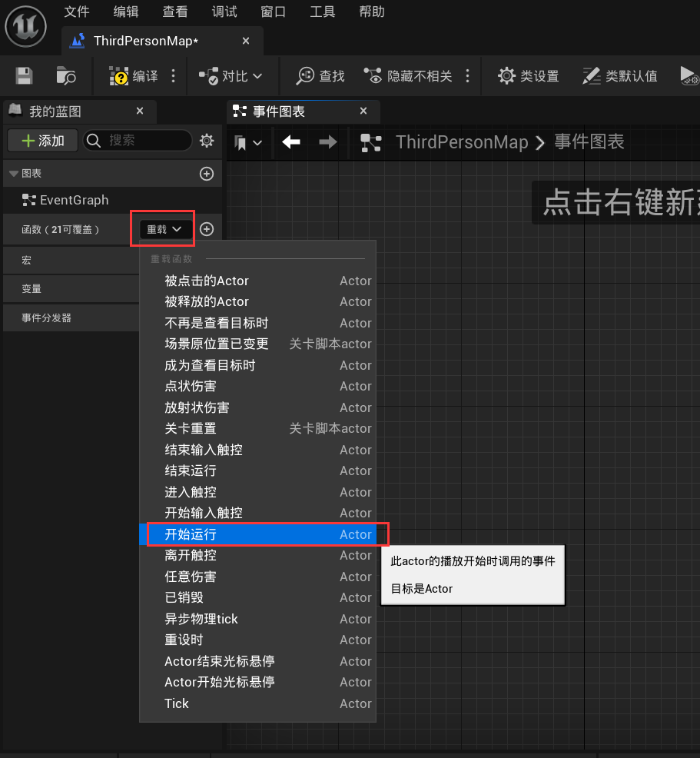Open the 帮助 menu
Viewport: 700px width, 758px height.
[371, 12]
